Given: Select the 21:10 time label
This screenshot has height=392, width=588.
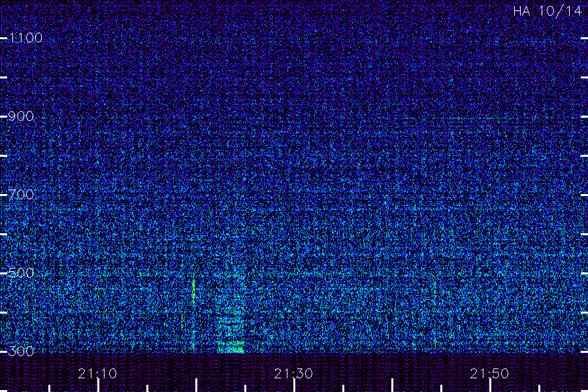Looking at the screenshot, I should click(97, 374).
